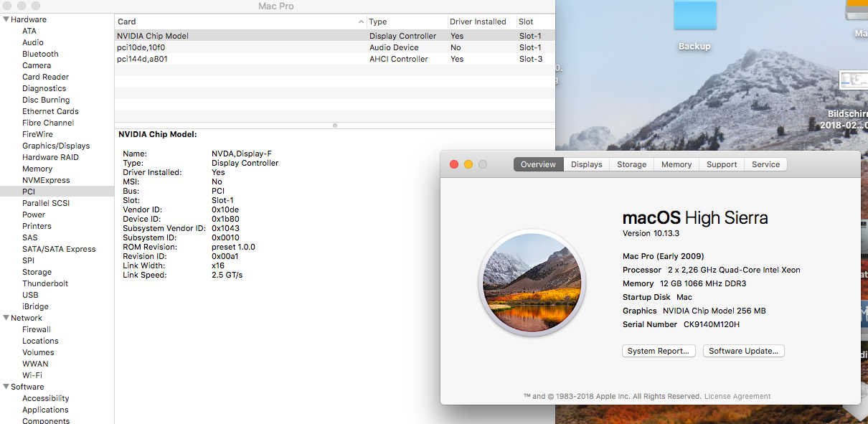Open the Storage tab in About This Mac
Screen dimensions: 868x424
(x=632, y=164)
